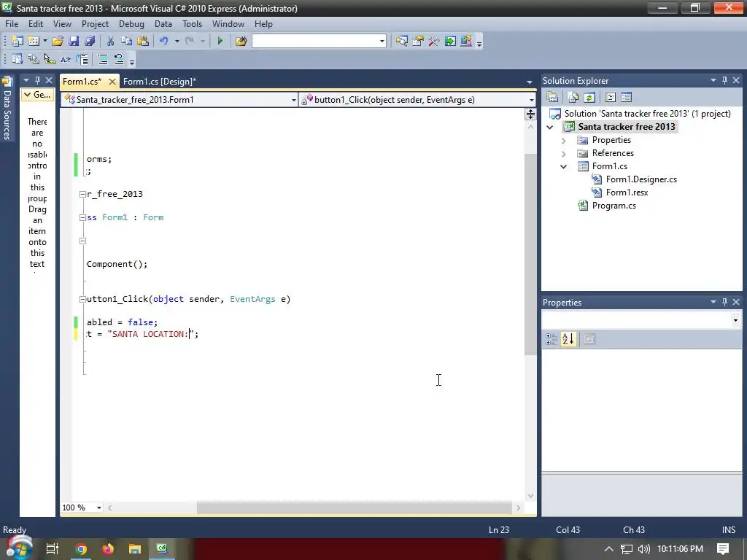Select Form1.resx in Solution Explorer
This screenshot has width=747, height=560.
click(627, 192)
